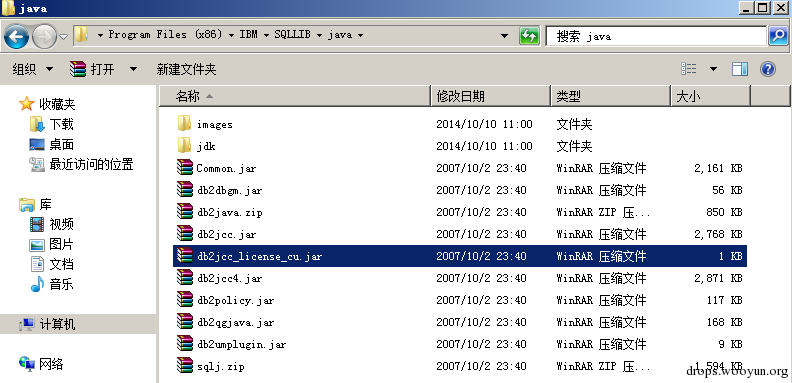Click the Common.jar archive icon
Image resolution: width=792 pixels, height=383 pixels.
tap(185, 168)
